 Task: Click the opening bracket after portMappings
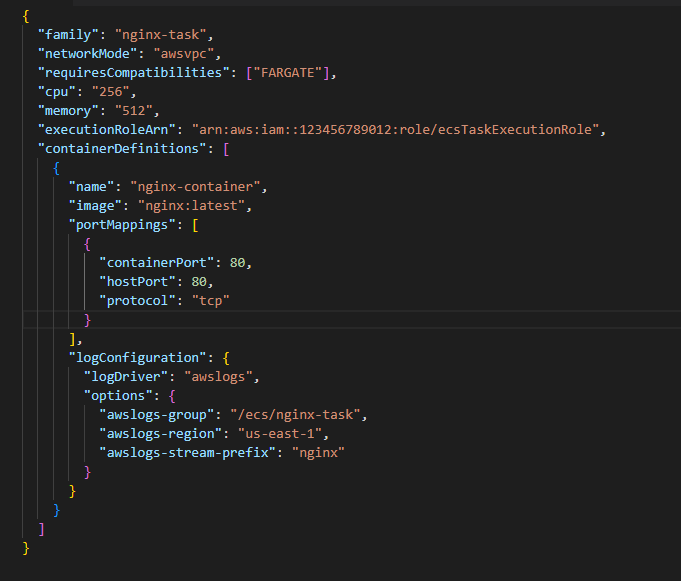click(195, 225)
